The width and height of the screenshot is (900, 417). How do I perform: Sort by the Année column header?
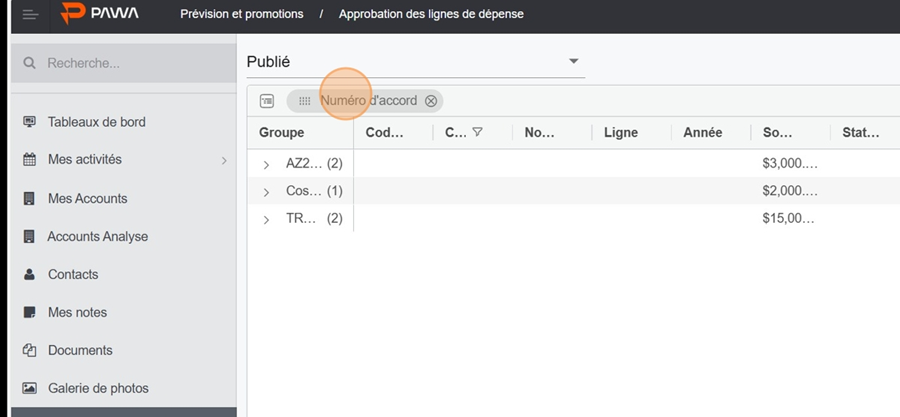tap(703, 132)
